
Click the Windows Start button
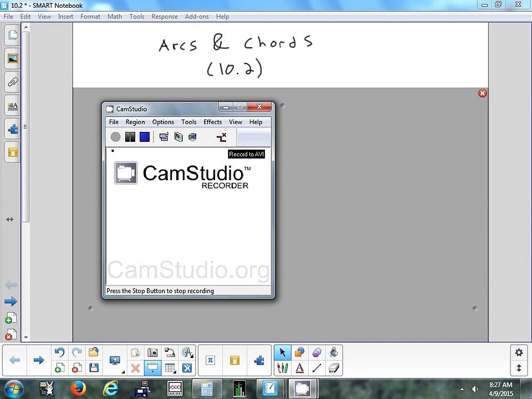tap(13, 389)
